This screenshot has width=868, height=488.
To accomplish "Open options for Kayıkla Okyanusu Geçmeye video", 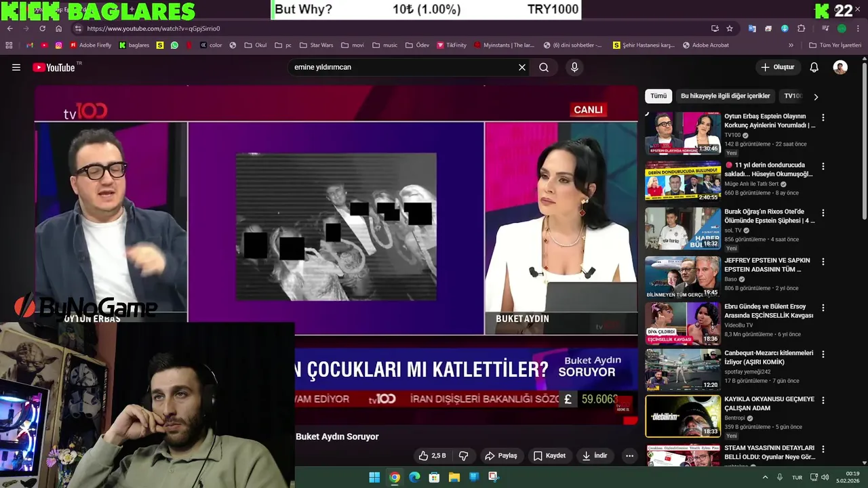I will (823, 401).
